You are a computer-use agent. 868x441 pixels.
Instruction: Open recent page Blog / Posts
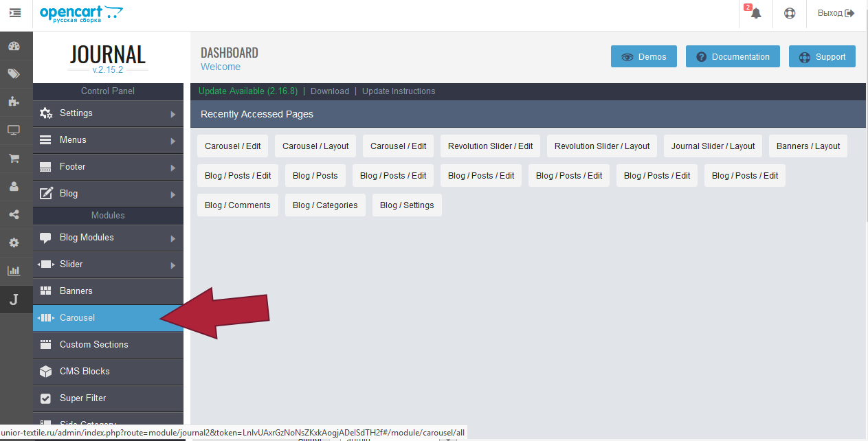coord(315,176)
